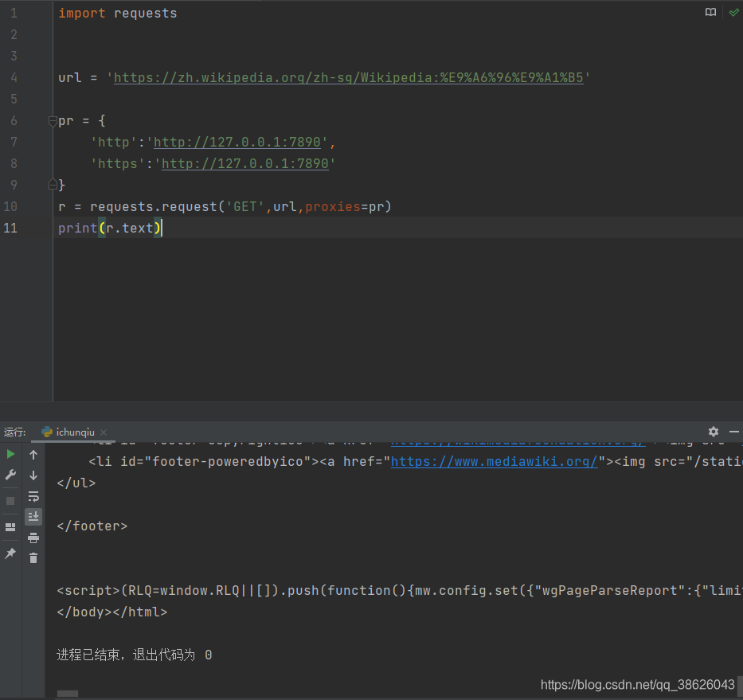This screenshot has width=743, height=700.
Task: Click the script RLQ line in console
Action: pyautogui.click(x=400, y=591)
